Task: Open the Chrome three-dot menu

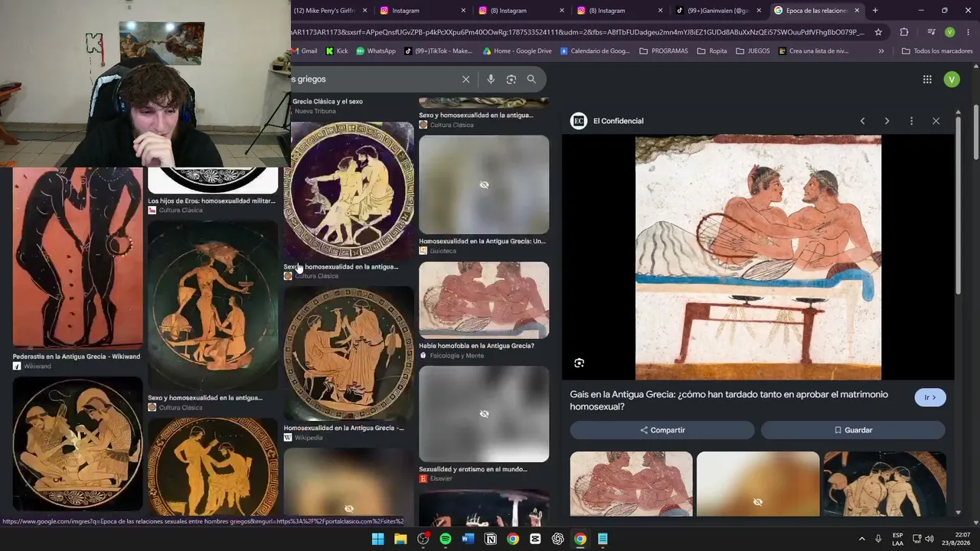Action: [x=969, y=32]
